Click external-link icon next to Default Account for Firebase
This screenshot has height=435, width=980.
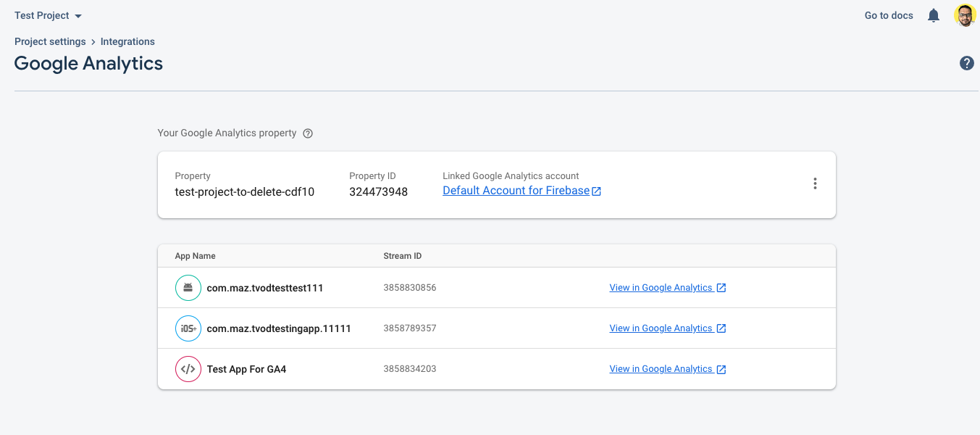[x=596, y=191]
